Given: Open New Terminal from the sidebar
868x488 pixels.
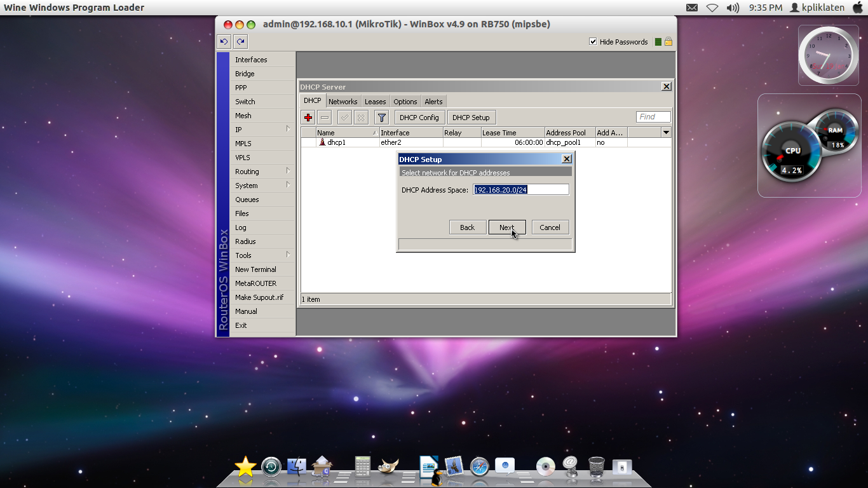Looking at the screenshot, I should [262, 269].
